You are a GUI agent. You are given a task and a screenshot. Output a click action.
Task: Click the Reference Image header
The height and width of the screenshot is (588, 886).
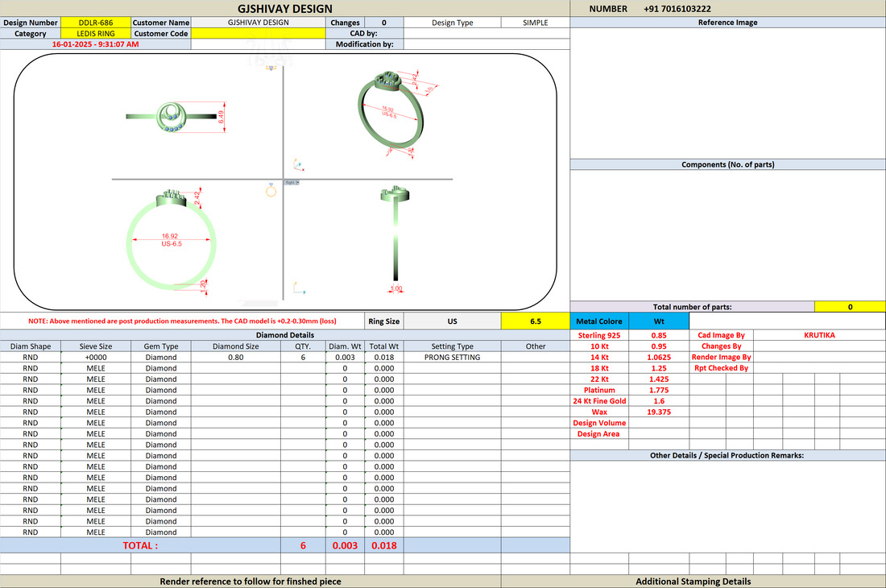click(728, 23)
